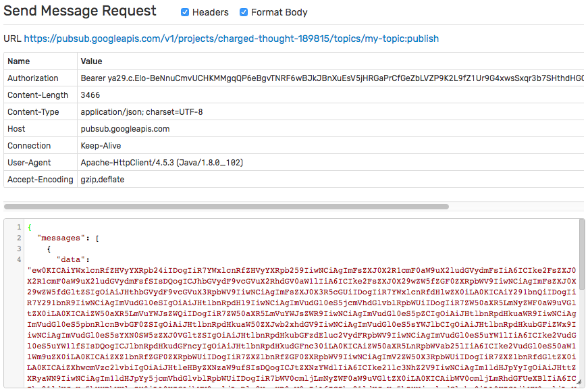Click the Value column header
This screenshot has height=391, width=588.
[x=92, y=61]
